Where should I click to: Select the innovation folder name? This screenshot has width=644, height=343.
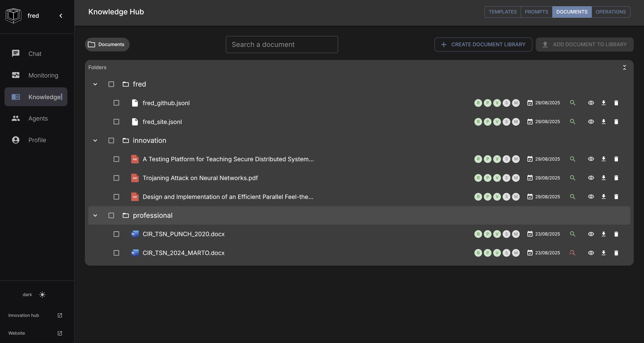149,140
